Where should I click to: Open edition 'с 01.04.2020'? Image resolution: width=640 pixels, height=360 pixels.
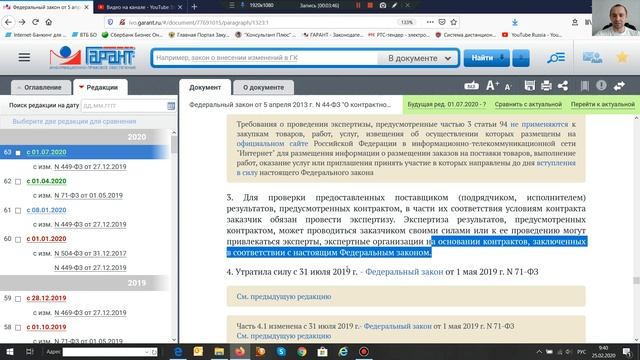point(46,181)
